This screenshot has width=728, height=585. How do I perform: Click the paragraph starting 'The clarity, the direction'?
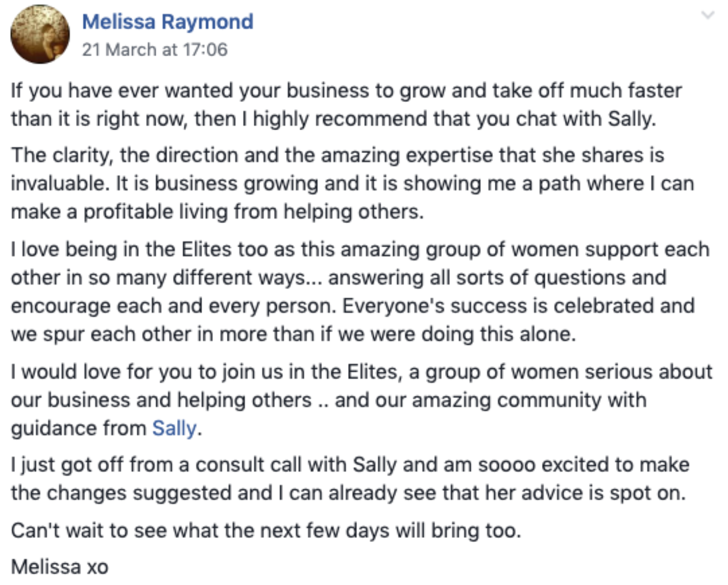pos(352,183)
